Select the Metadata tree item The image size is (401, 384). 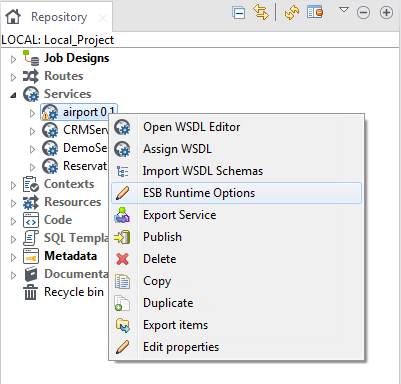[71, 256]
